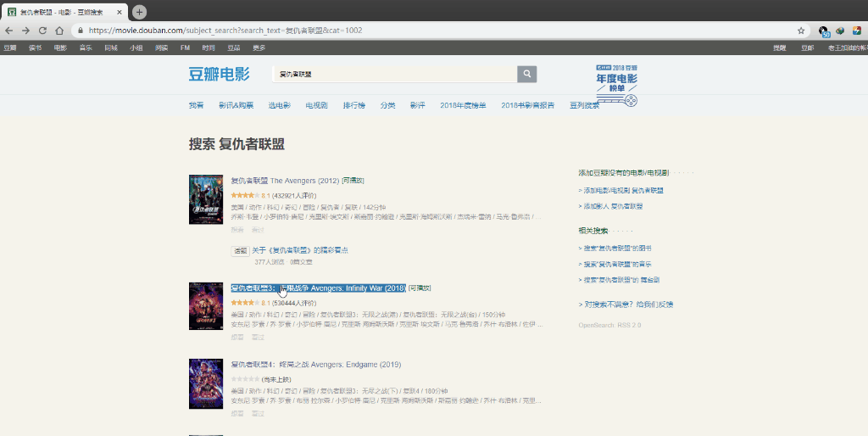Viewport: 868px width, 436px height.
Task: Mark Avengers: Endgame as 想看
Action: coord(237,413)
